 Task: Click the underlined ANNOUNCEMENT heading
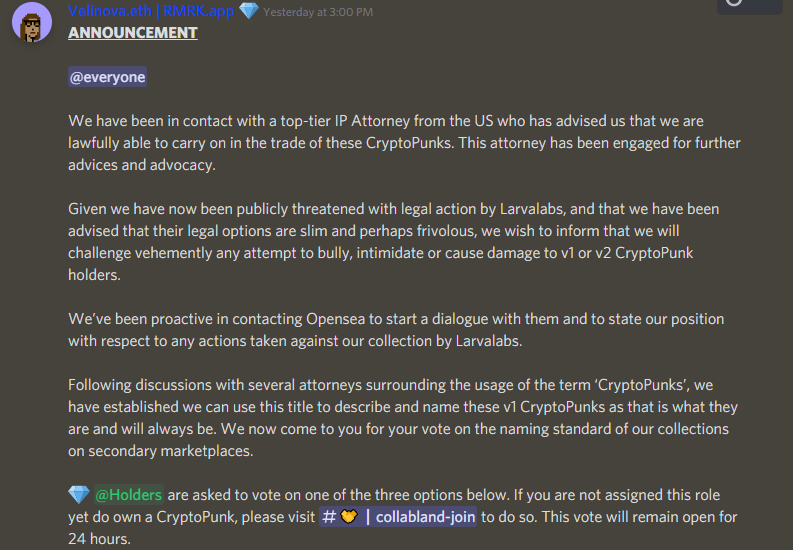pos(133,33)
